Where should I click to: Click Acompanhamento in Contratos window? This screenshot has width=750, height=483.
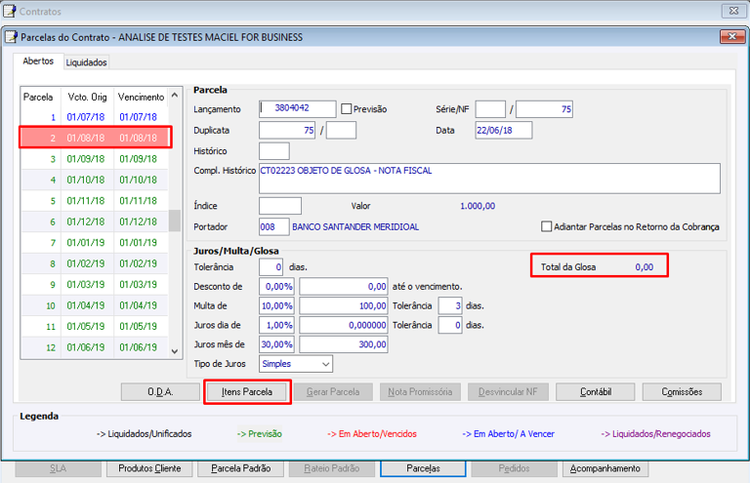coord(605,469)
